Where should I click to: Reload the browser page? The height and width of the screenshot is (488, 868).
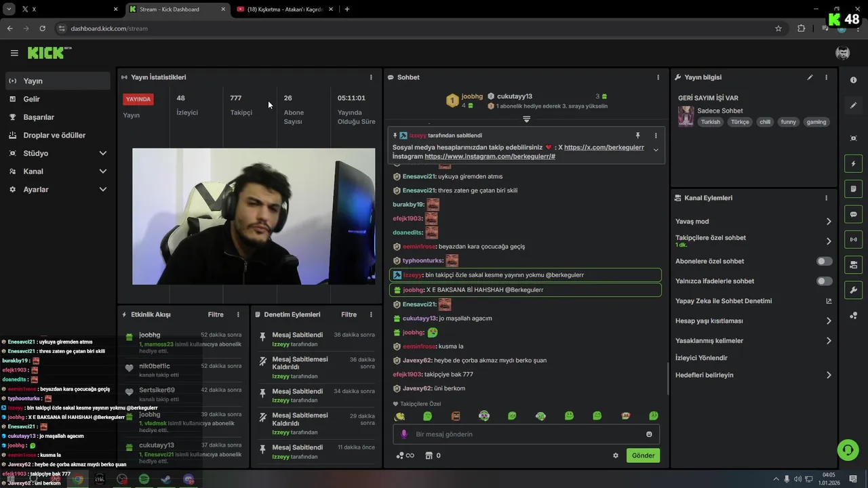point(42,28)
